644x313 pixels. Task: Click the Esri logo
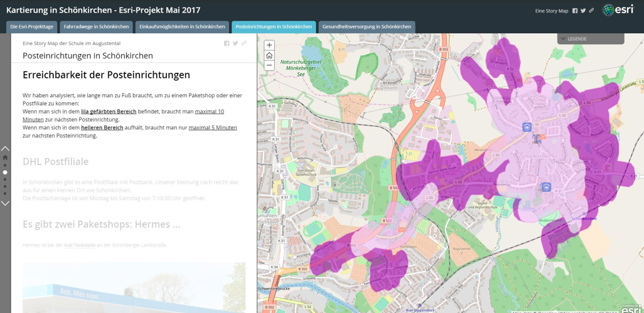coord(618,10)
